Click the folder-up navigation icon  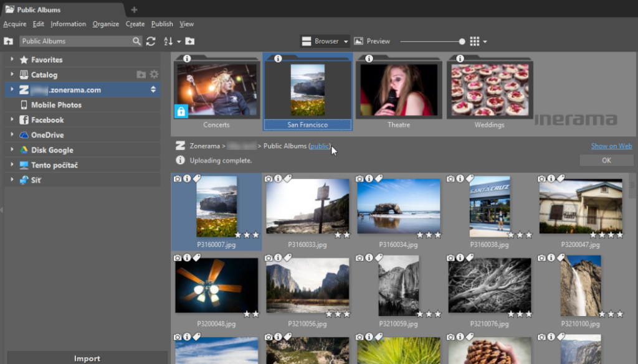click(8, 41)
